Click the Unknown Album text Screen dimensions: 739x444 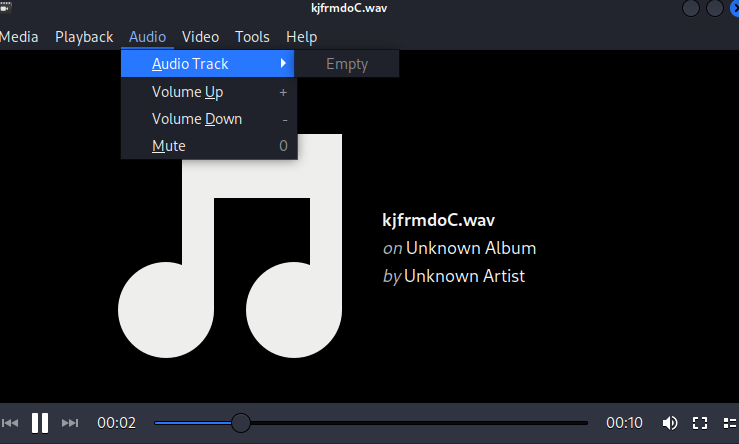click(471, 248)
